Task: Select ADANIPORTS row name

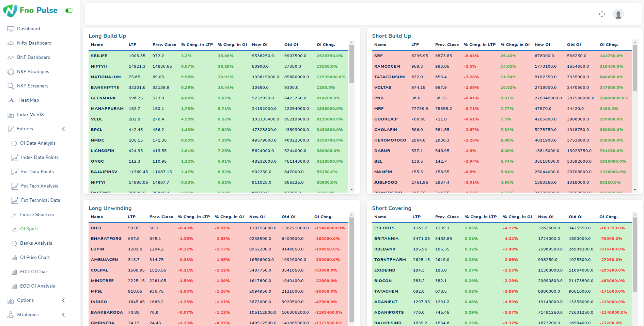Action: tap(389, 313)
